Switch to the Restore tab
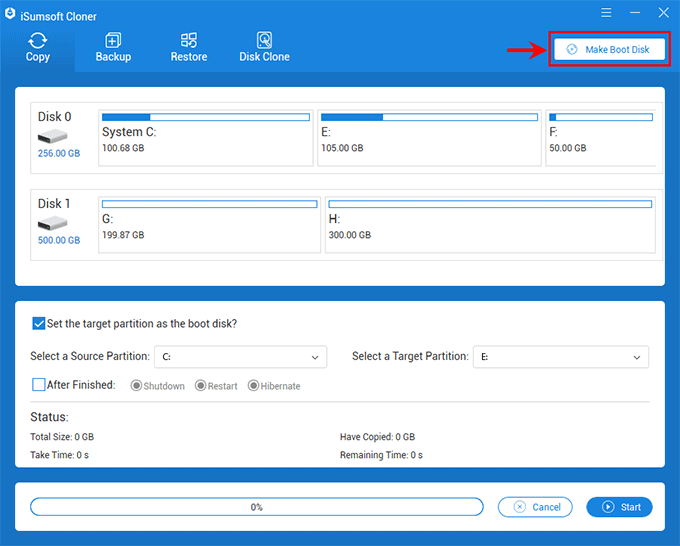The width and height of the screenshot is (680, 546). [x=189, y=48]
